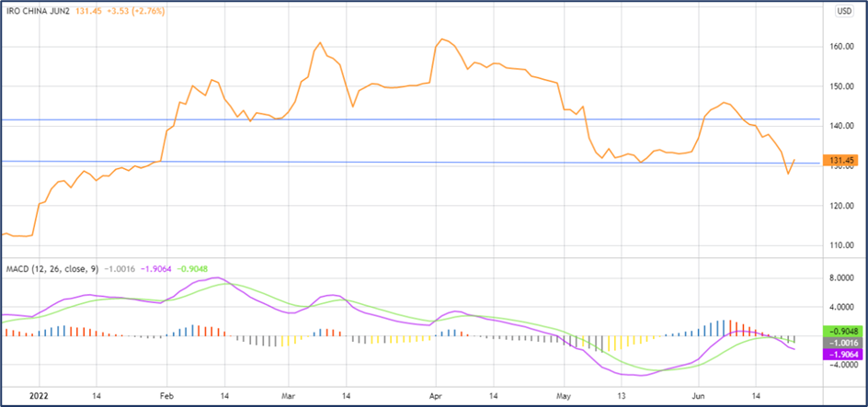Click the orange 131.45 current price tag
Screen dimensions: 868x407
[x=839, y=161]
